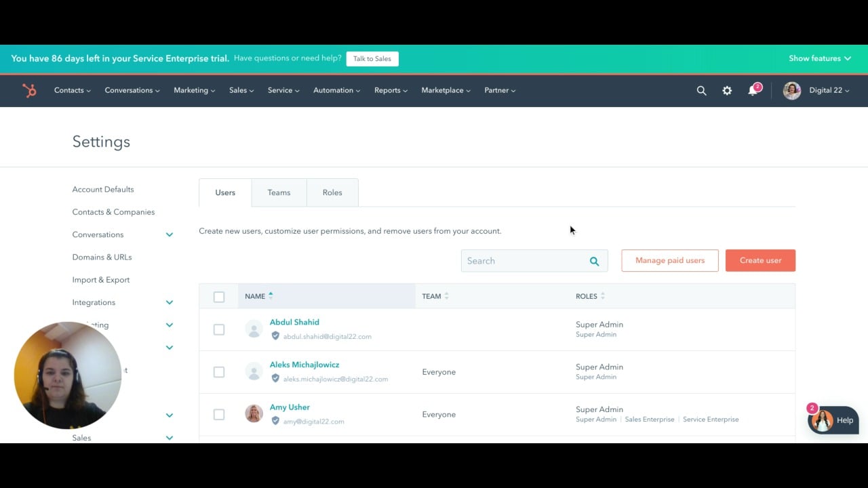Tick the select-all users checkbox
868x488 pixels.
pyautogui.click(x=218, y=297)
